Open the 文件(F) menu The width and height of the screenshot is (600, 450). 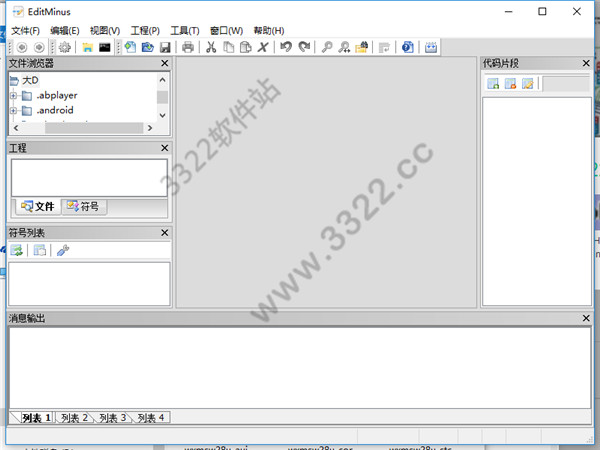26,31
